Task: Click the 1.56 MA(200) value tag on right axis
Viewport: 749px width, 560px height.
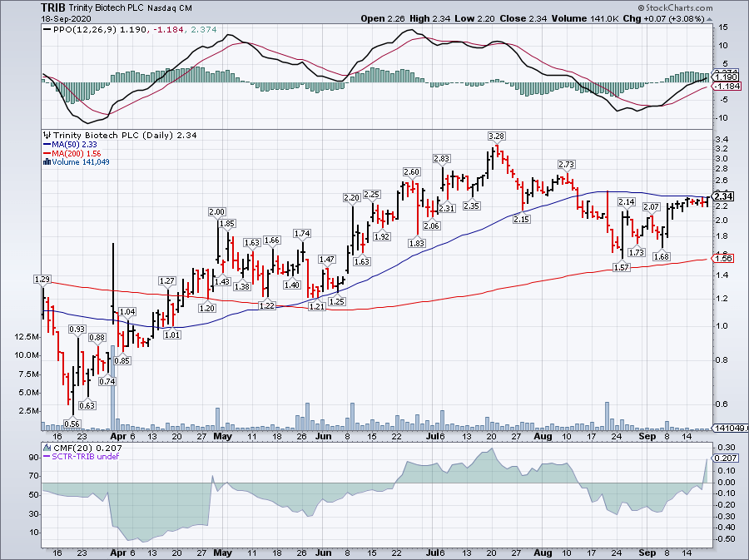Action: click(724, 258)
